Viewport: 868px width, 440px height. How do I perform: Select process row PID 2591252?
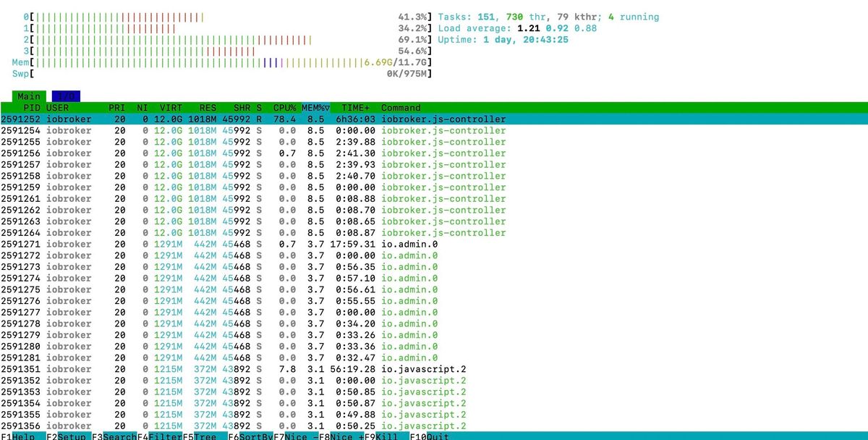pyautogui.click(x=434, y=119)
